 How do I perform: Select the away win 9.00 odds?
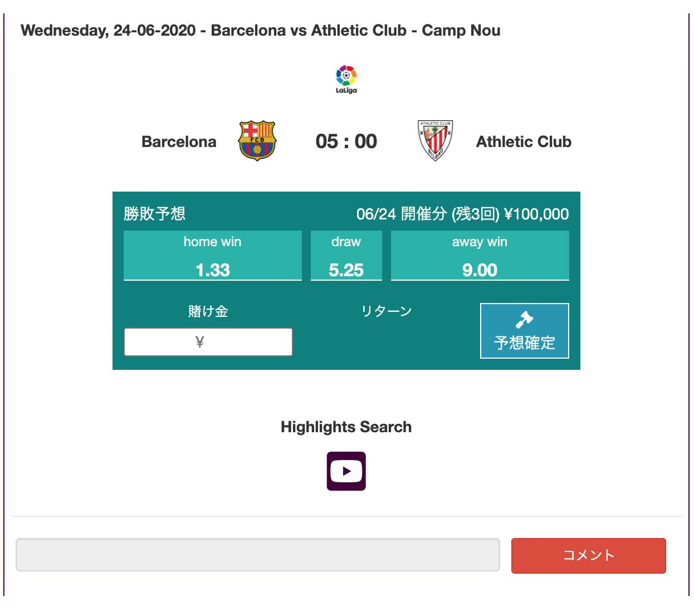tap(480, 256)
